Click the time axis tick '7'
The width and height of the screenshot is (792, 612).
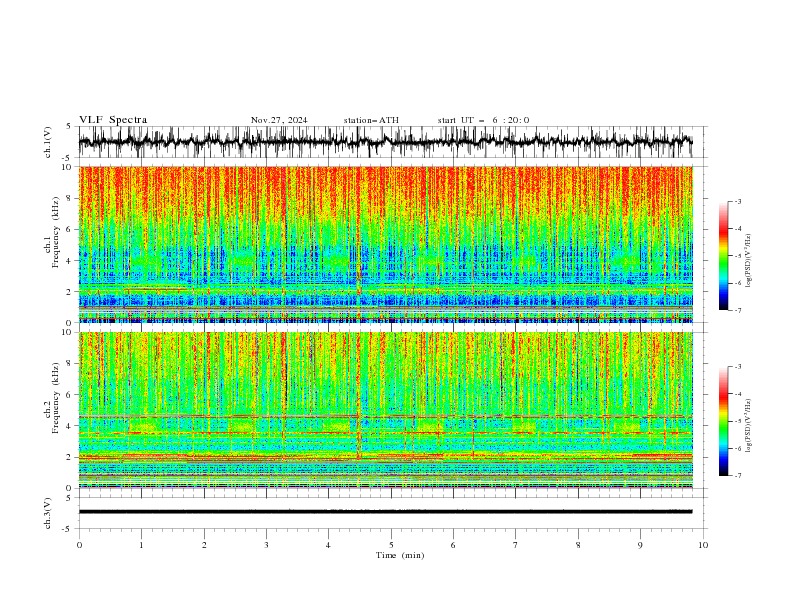[x=516, y=545]
